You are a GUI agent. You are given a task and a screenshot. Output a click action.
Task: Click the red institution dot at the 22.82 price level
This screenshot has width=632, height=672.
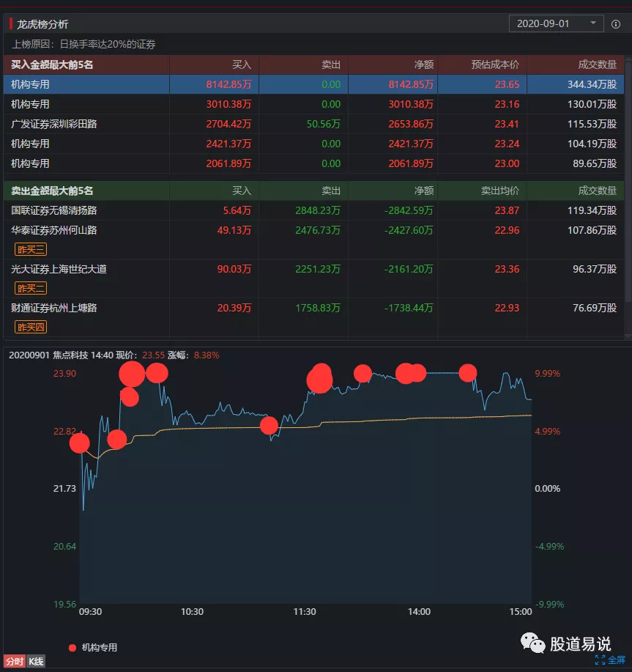coord(79,443)
